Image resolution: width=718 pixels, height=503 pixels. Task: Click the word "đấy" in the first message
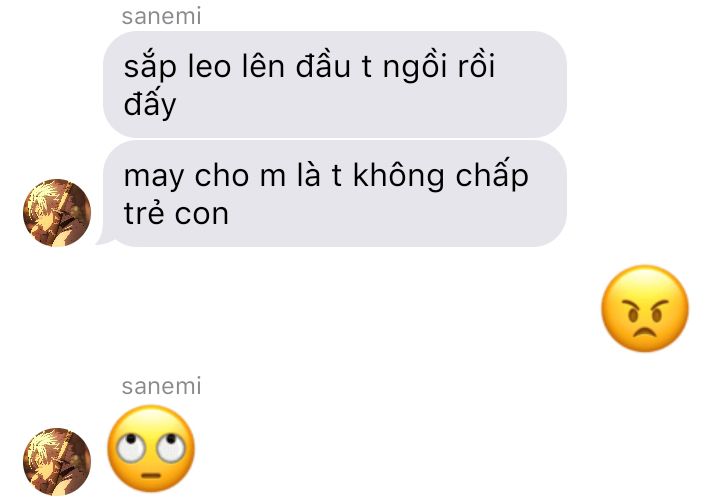tap(150, 102)
